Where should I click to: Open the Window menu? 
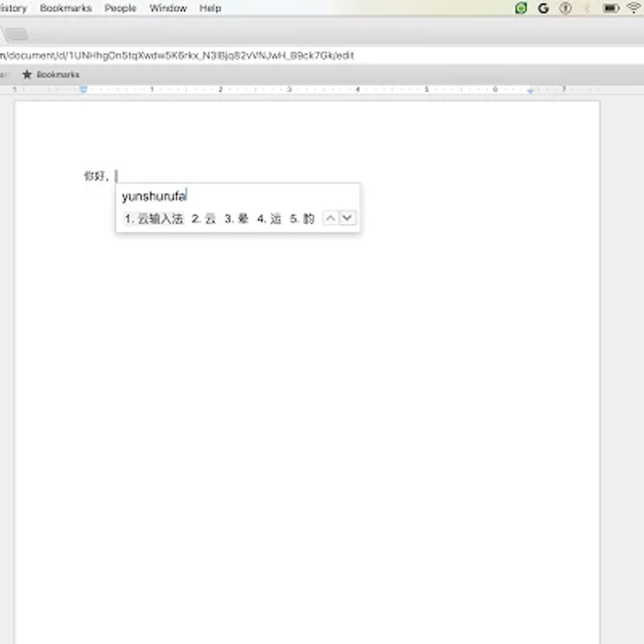(168, 8)
